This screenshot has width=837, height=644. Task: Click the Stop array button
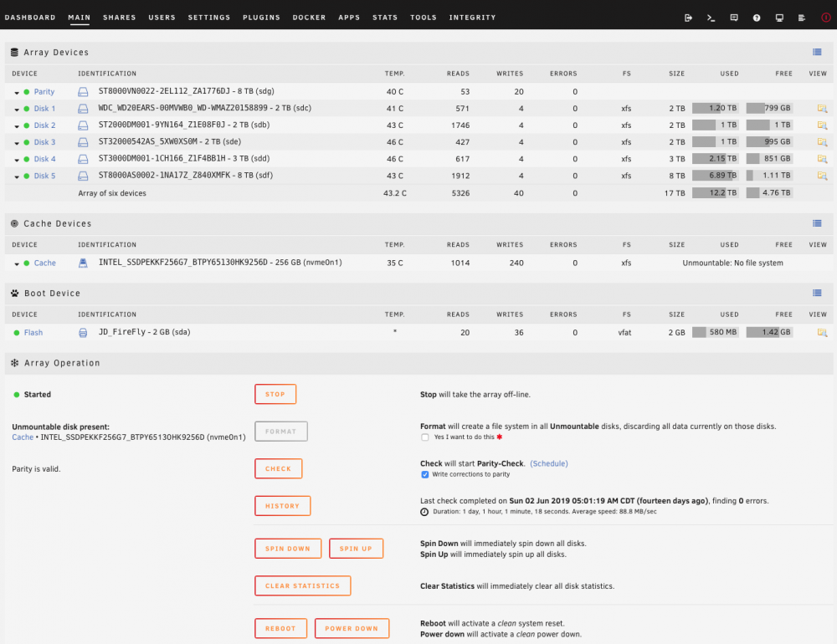[x=275, y=394]
